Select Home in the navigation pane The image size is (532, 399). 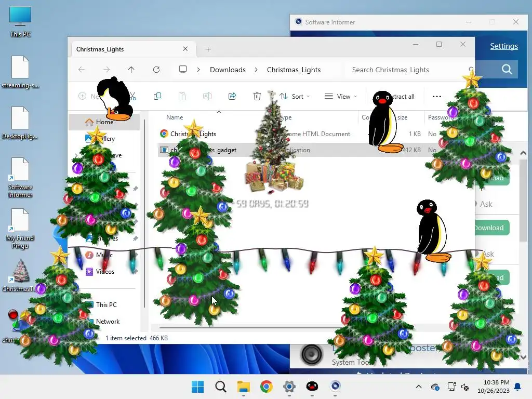pos(104,122)
